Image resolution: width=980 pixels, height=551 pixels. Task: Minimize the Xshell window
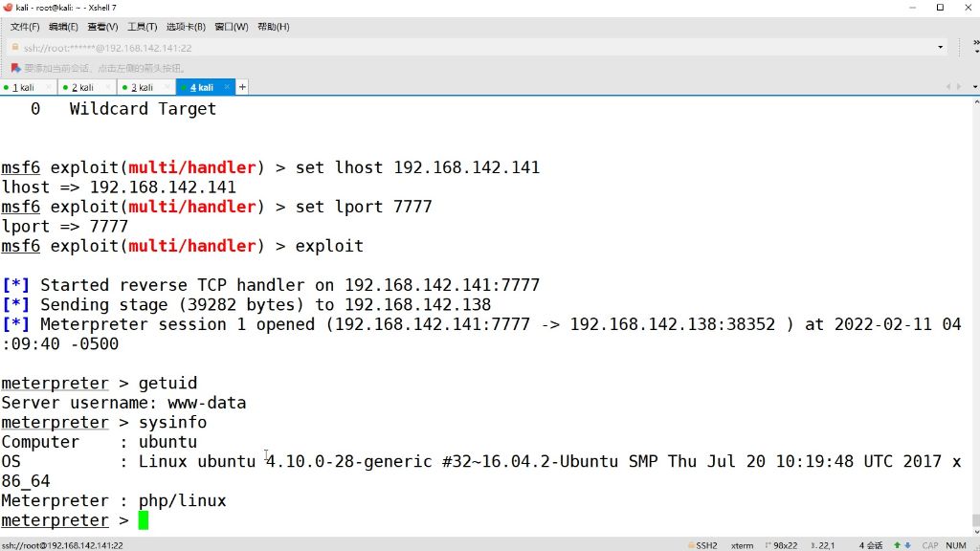(x=912, y=8)
